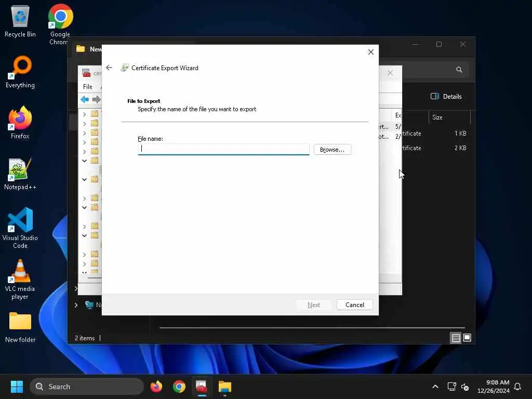Open the Everything search desktop shortcut

tap(20, 72)
